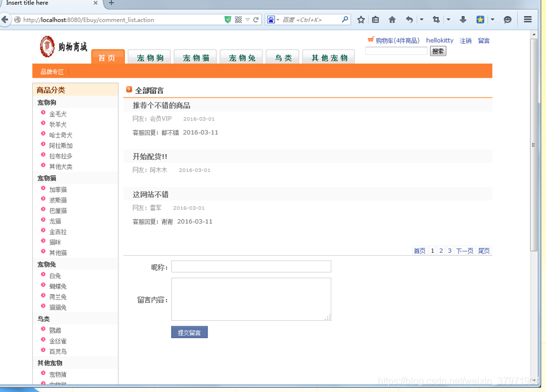Screen dimensions: 546x392
Task: Click the comment title 开始配货!!
Action: pyautogui.click(x=150, y=157)
